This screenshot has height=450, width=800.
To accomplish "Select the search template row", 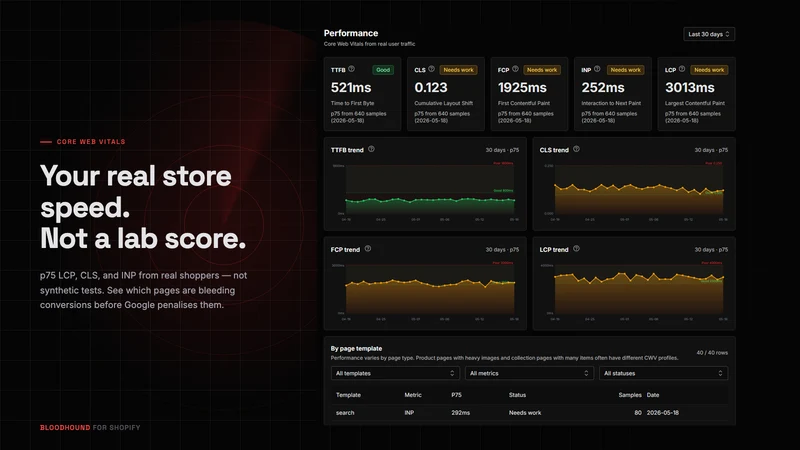I will point(529,413).
